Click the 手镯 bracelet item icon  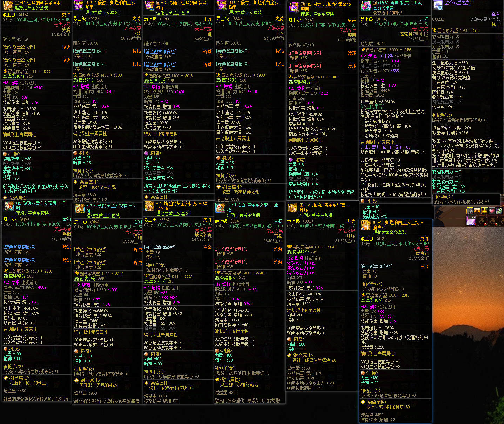(9, 206)
